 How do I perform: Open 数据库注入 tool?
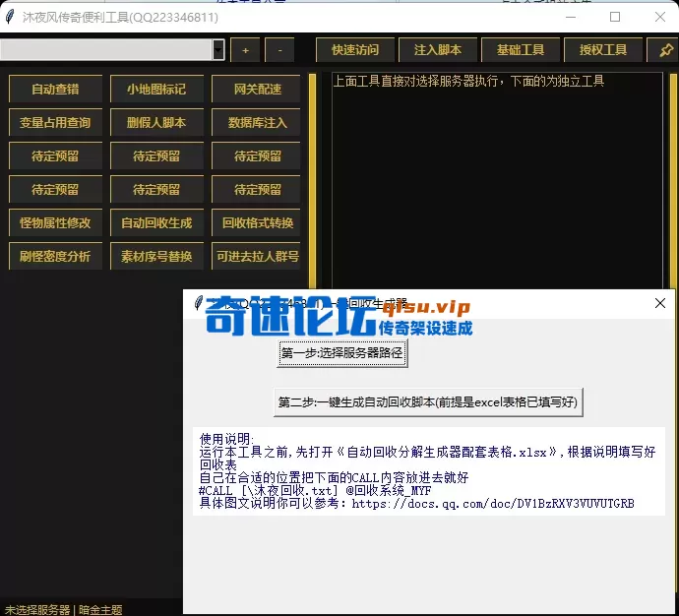tap(258, 122)
